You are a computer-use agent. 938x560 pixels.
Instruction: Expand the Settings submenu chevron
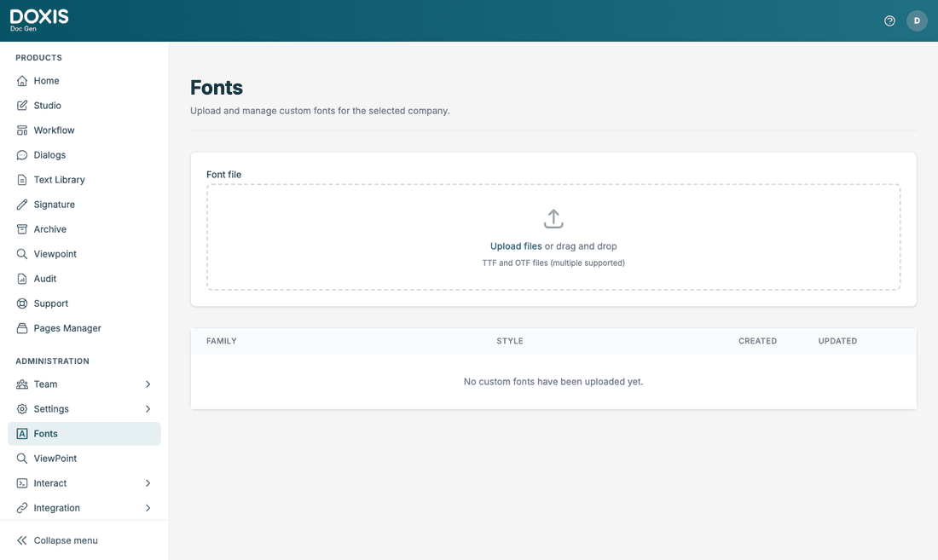pos(148,409)
